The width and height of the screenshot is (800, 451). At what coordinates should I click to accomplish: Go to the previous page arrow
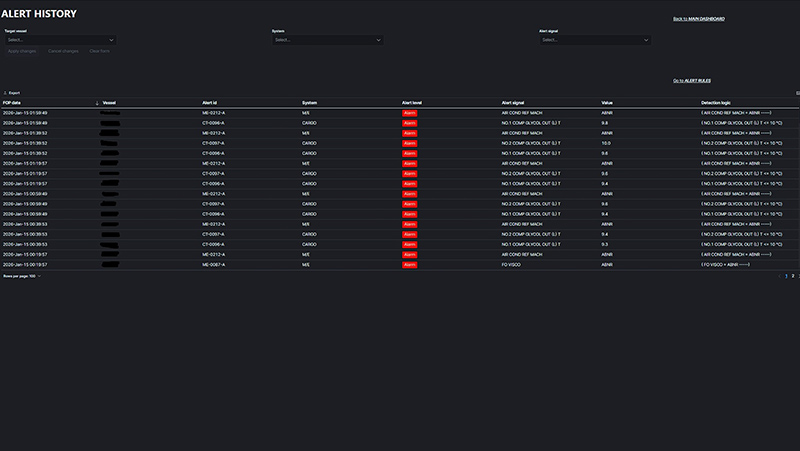pyautogui.click(x=779, y=275)
